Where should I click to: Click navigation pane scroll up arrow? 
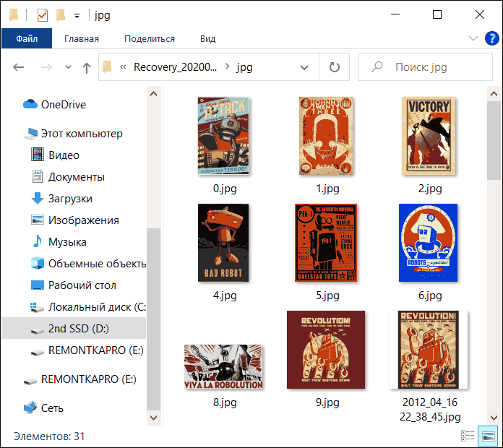(154, 94)
